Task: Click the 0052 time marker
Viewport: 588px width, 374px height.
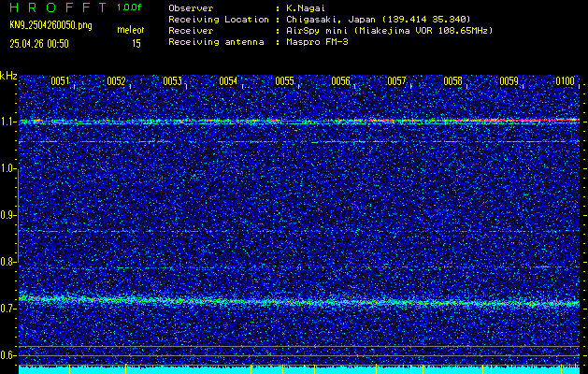Action: tap(116, 81)
